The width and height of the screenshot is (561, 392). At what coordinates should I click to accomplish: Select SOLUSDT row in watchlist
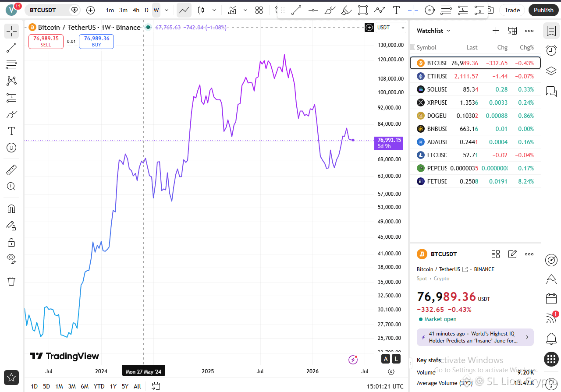point(475,89)
